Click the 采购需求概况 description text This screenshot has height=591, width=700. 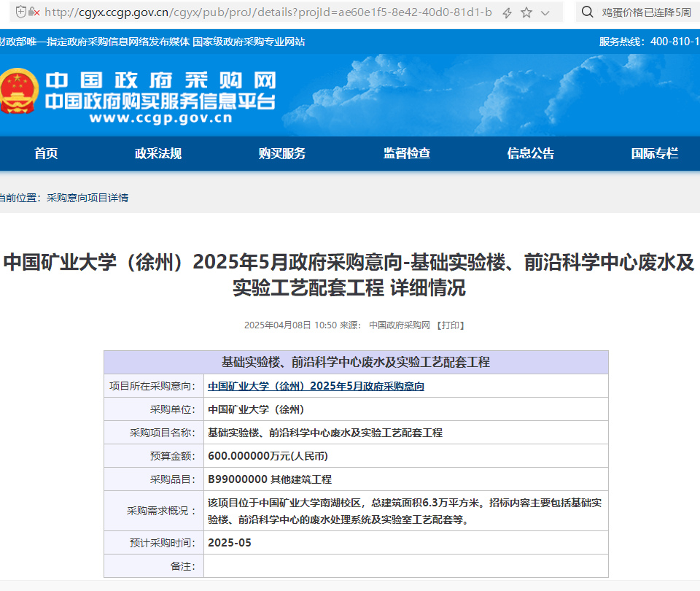click(405, 511)
